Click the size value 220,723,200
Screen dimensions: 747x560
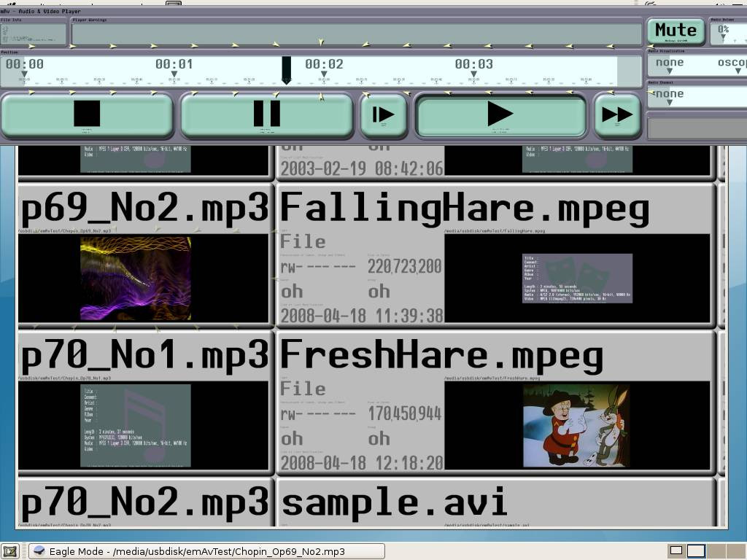point(404,266)
